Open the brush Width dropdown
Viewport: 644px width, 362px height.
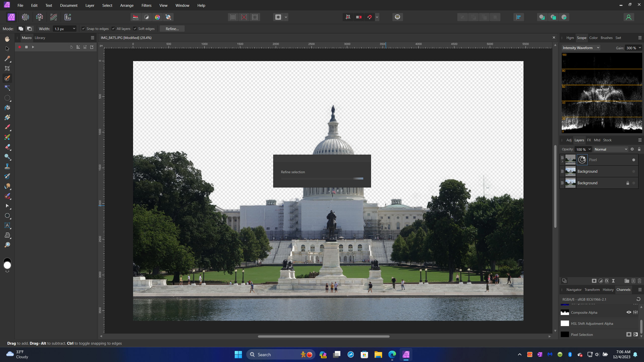coord(74,29)
